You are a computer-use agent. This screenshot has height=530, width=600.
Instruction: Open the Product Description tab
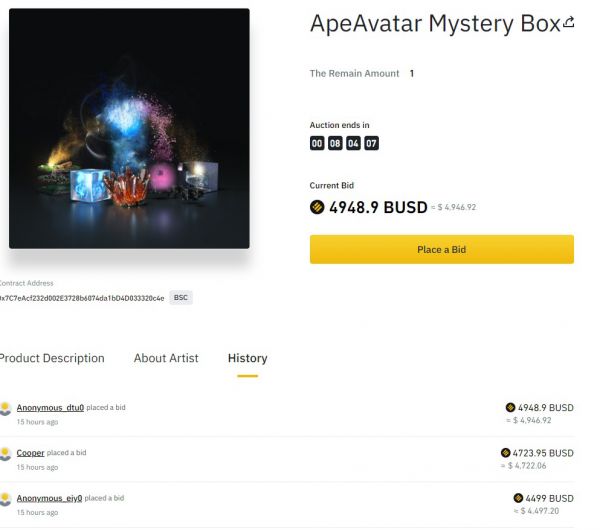click(x=51, y=358)
